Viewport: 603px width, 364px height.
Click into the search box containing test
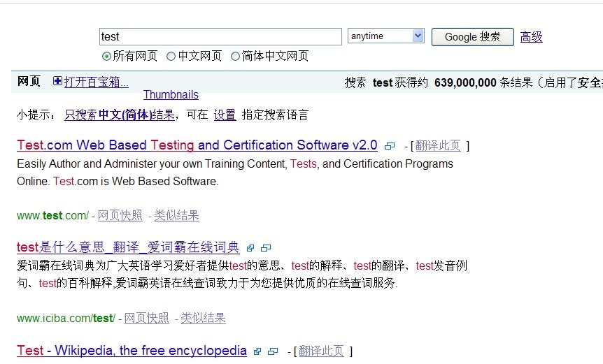coord(221,37)
